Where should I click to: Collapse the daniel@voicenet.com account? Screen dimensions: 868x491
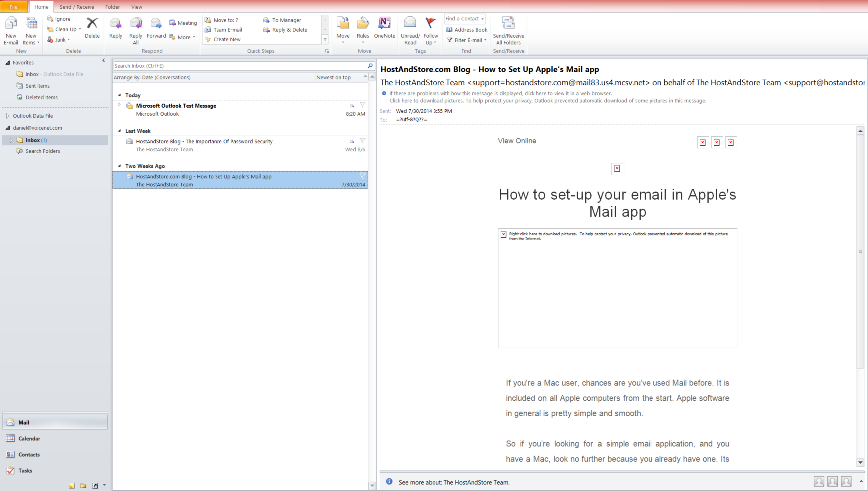point(8,128)
